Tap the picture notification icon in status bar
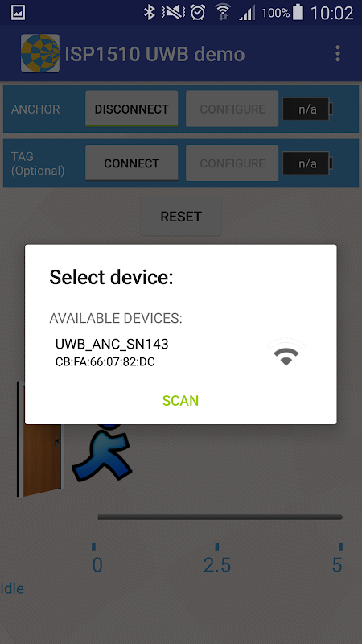 coord(18,13)
